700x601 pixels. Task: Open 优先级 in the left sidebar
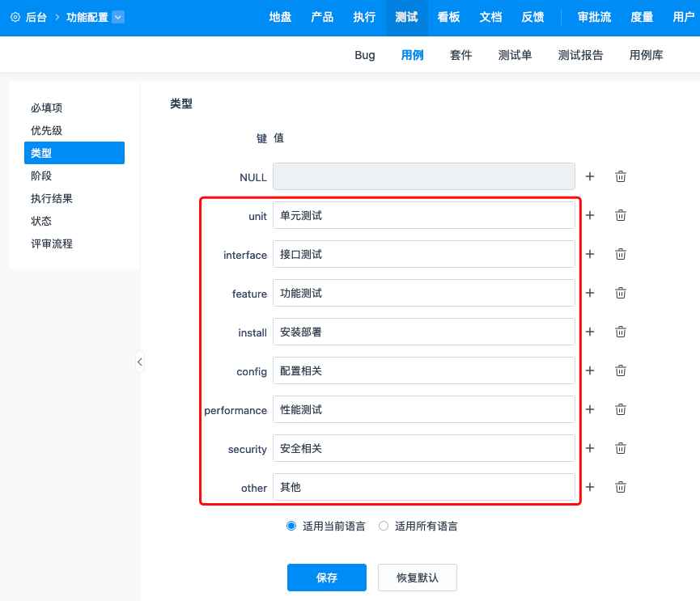[47, 130]
